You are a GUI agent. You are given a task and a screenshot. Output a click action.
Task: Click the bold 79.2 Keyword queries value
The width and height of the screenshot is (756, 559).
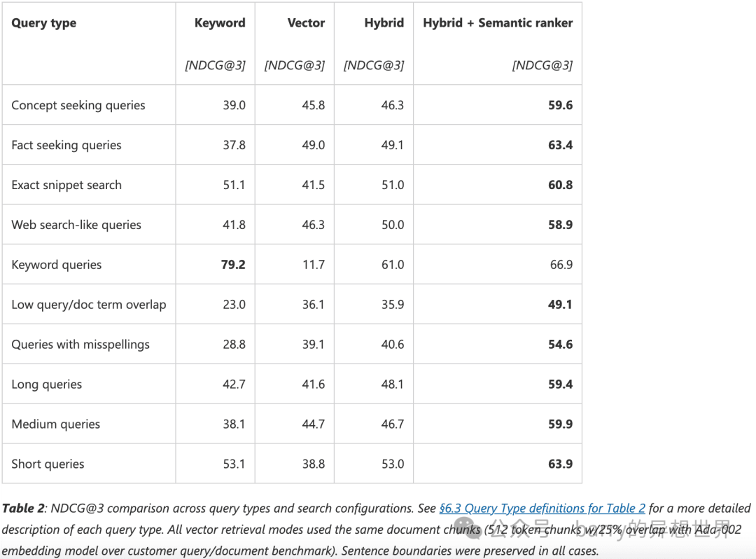tap(233, 265)
